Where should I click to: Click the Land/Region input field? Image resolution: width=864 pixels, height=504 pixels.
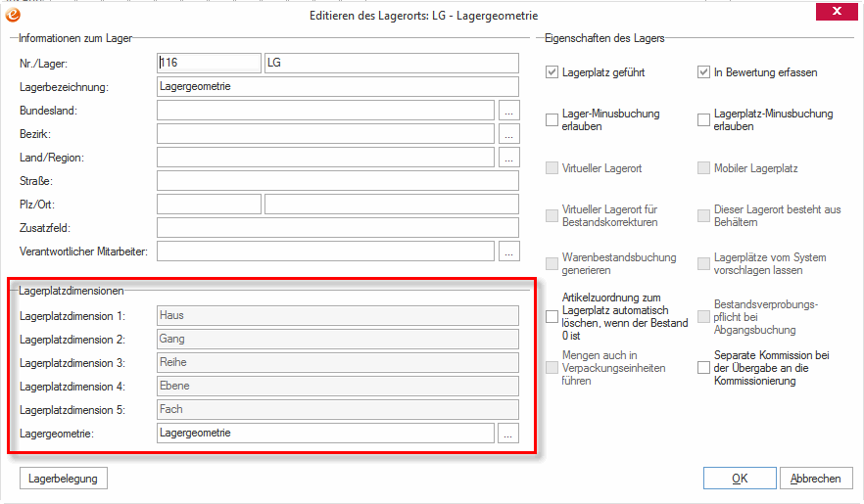(325, 158)
